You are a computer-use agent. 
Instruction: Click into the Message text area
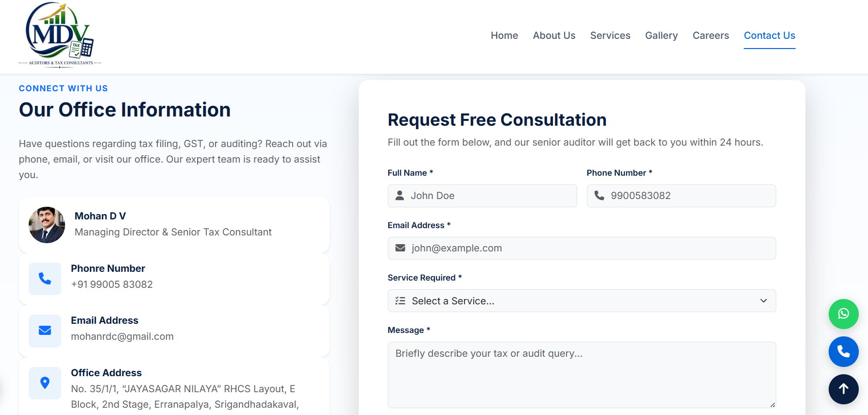(582, 375)
